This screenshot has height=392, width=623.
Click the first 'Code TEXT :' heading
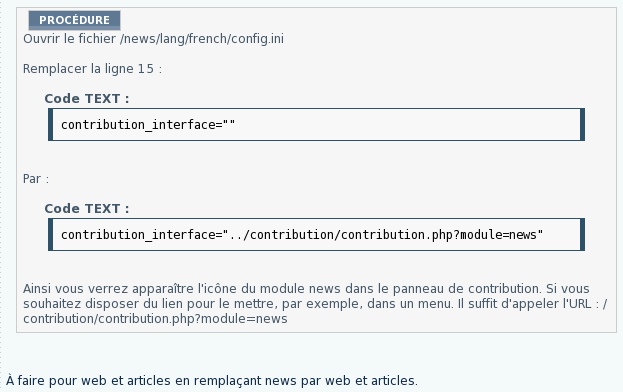click(x=87, y=98)
